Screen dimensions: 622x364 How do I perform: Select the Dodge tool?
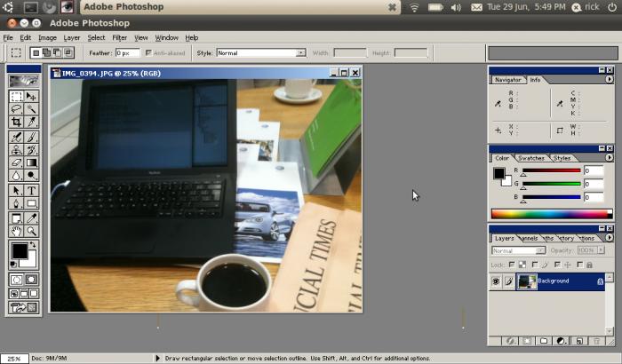point(31,175)
